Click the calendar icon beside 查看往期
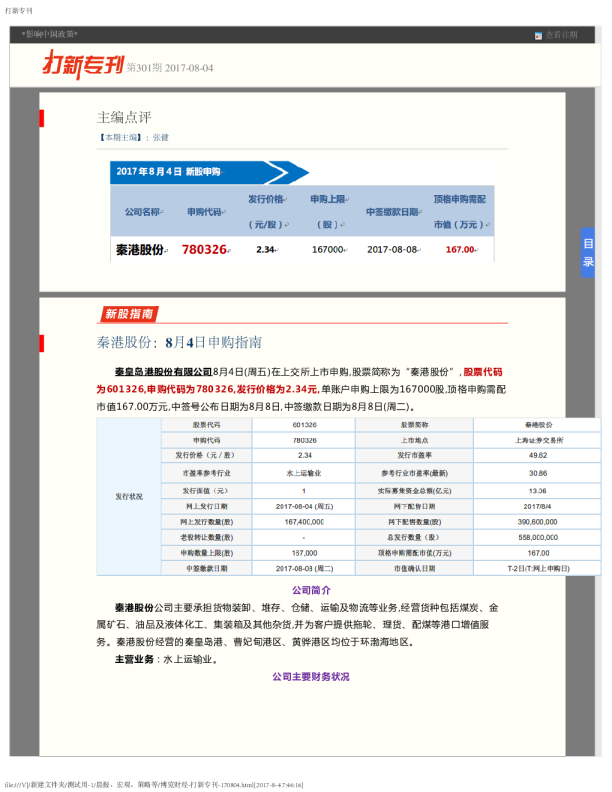Screen dimensions: 612x792 538,35
